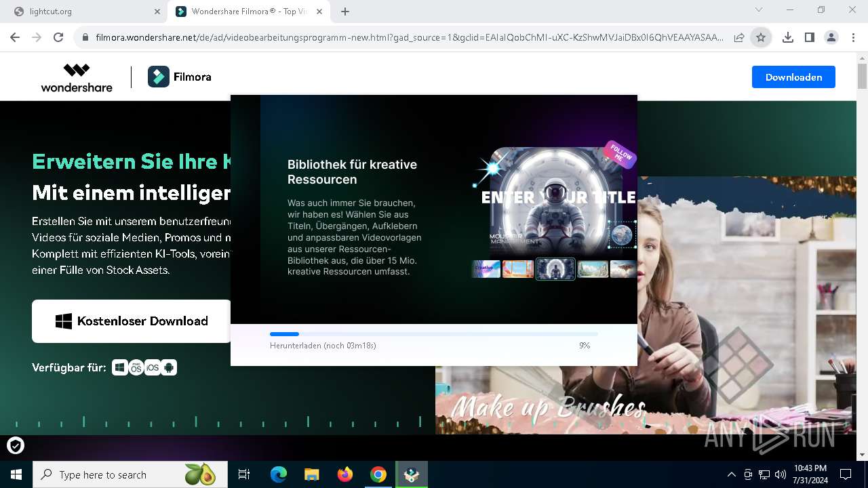
Task: Launch Firefox from taskbar
Action: (x=345, y=474)
